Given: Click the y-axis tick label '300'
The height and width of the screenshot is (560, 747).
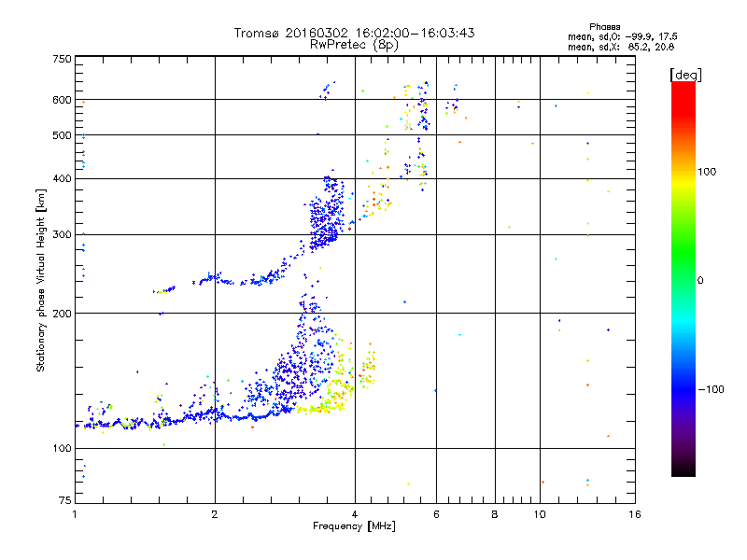Looking at the screenshot, I should (x=62, y=235).
